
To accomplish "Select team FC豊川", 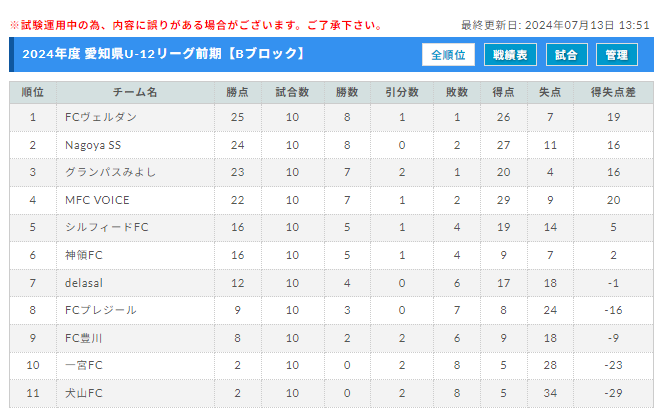I will click(x=83, y=338).
